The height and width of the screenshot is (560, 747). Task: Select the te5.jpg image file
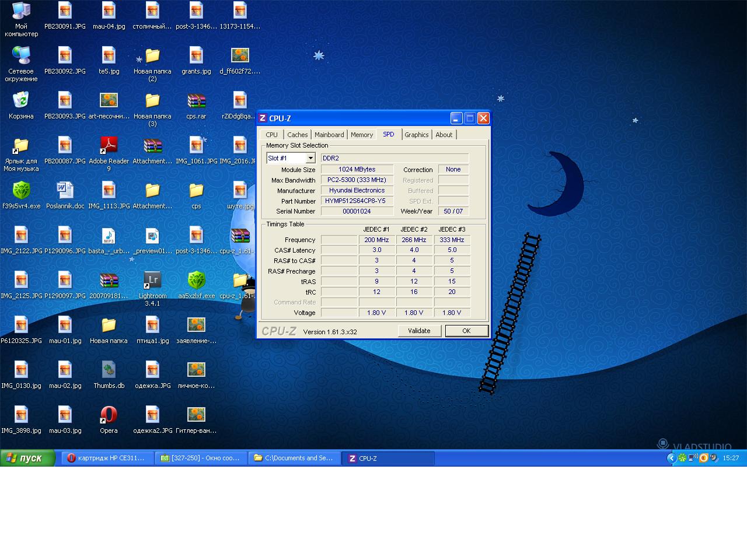[x=109, y=55]
